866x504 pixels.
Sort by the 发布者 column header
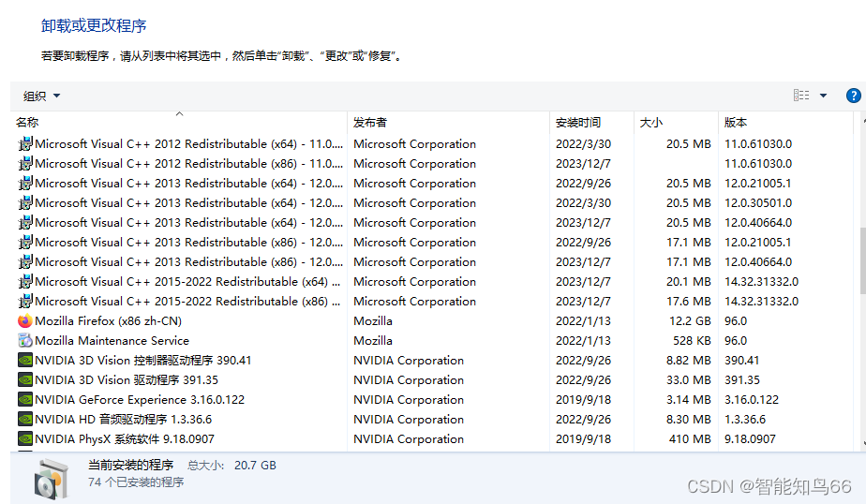[x=448, y=122]
